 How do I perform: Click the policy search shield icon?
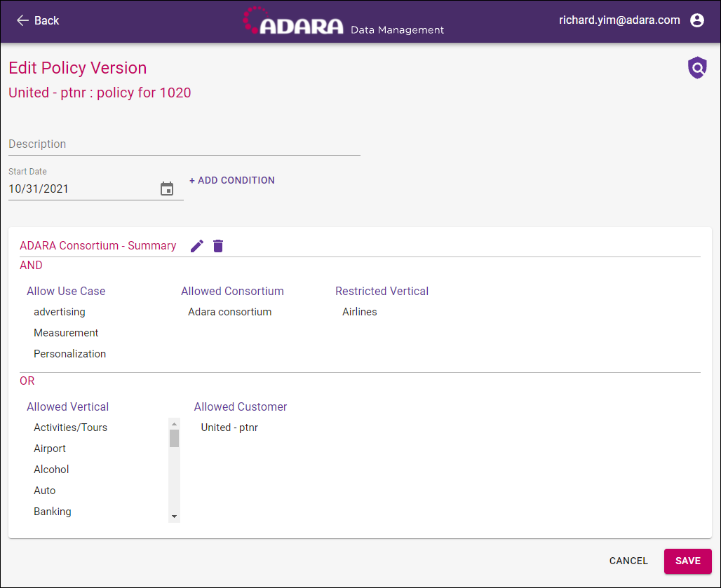click(x=697, y=68)
